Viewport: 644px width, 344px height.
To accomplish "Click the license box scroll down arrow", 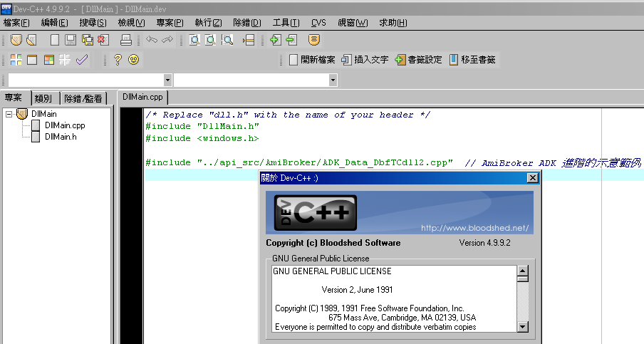I will coord(522,327).
